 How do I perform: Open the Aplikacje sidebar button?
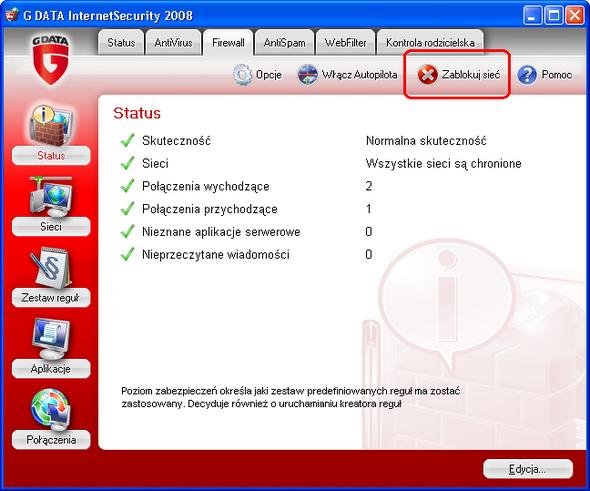tap(51, 369)
